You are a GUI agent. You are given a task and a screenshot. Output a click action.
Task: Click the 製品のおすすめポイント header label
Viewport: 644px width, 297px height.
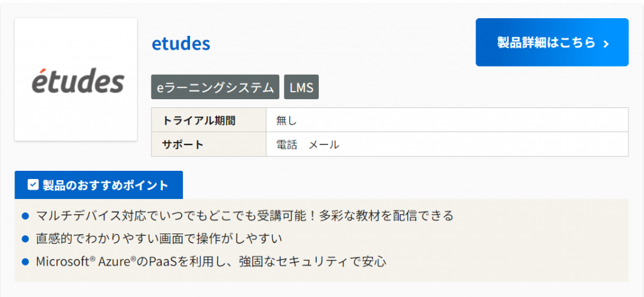(105, 185)
